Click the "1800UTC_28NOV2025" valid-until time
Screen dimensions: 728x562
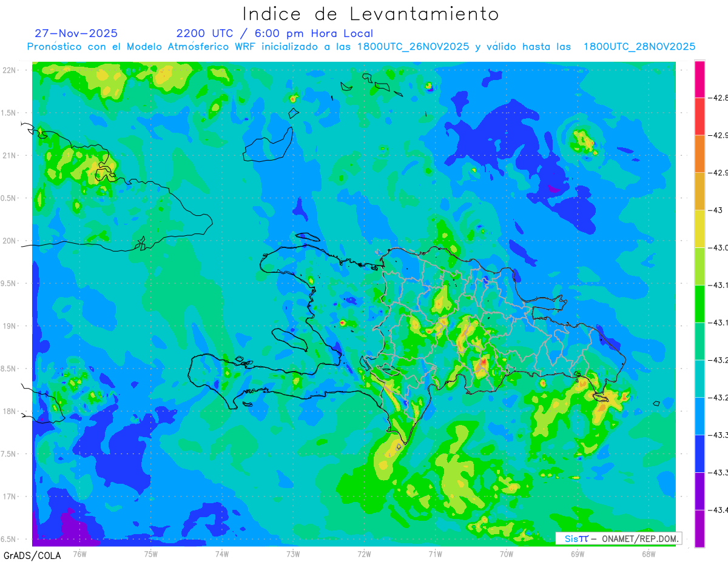639,47
